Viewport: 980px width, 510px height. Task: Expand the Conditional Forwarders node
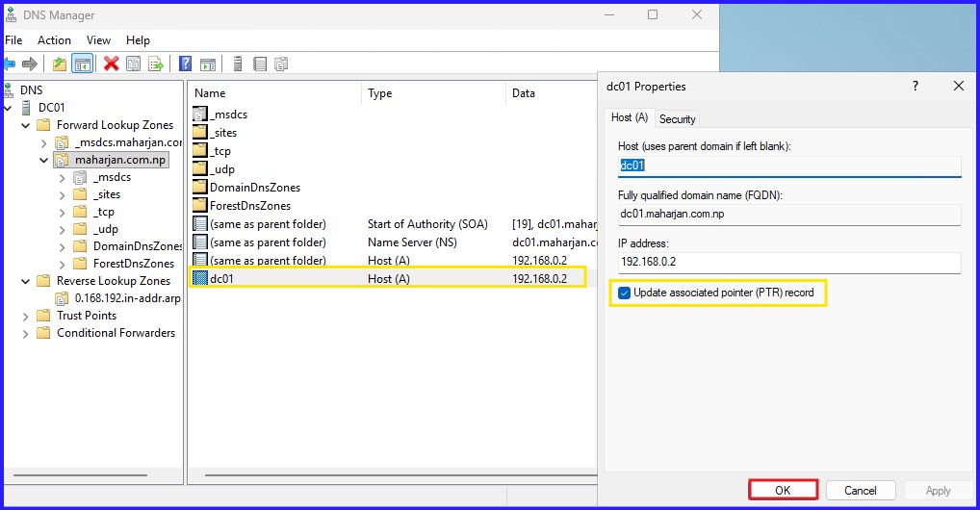point(26,333)
